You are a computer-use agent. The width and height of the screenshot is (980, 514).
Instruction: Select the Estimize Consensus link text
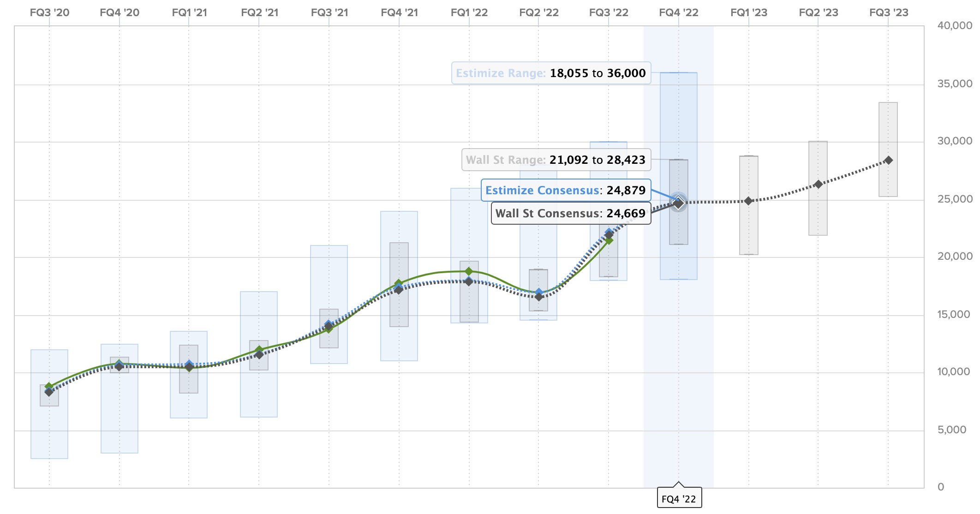coord(543,190)
